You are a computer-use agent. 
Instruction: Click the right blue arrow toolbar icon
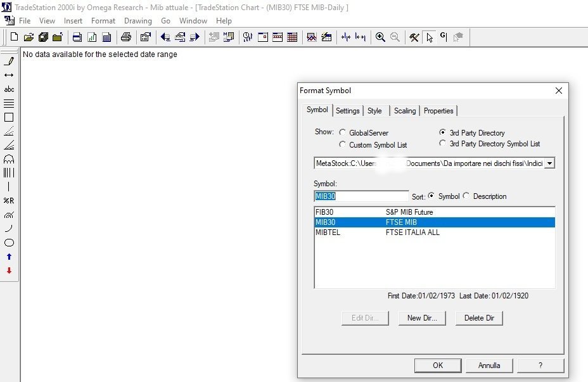pos(195,37)
